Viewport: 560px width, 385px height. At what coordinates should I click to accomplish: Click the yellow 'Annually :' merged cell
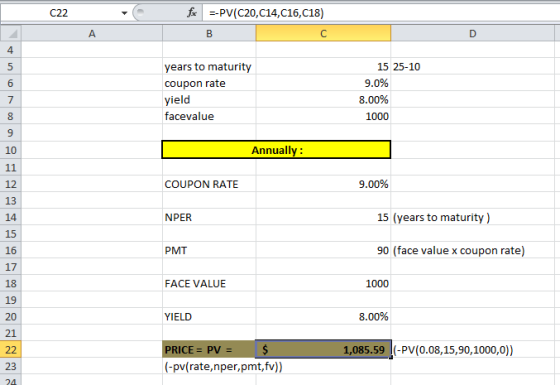point(276,150)
